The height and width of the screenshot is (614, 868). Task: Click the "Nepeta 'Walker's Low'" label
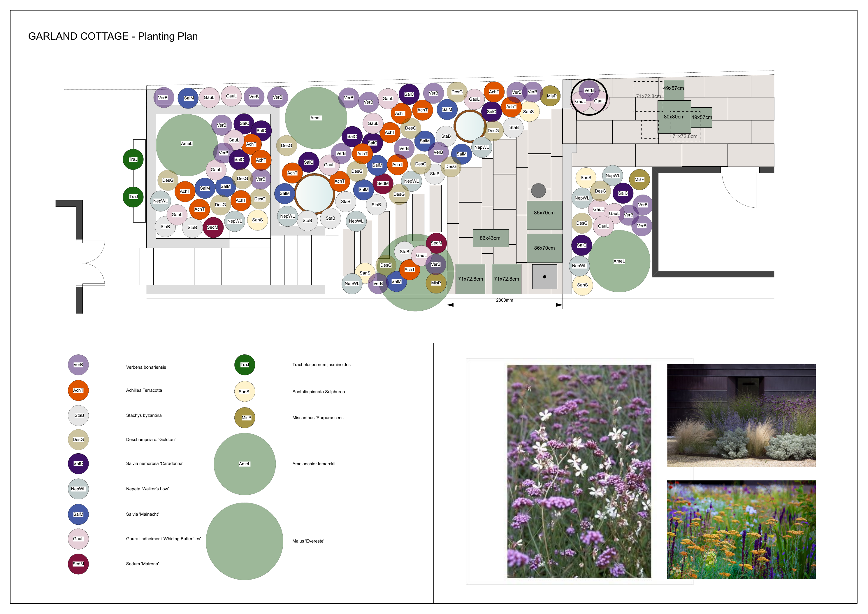click(147, 488)
